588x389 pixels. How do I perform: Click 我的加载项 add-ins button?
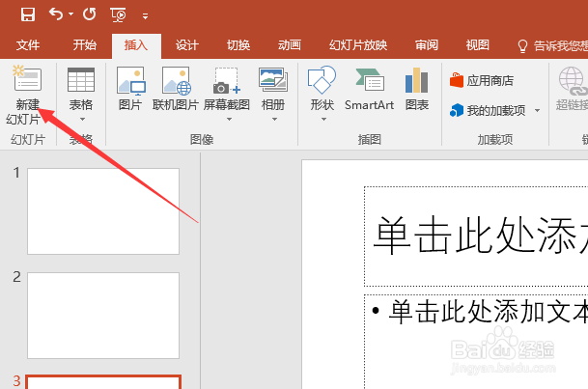[488, 111]
